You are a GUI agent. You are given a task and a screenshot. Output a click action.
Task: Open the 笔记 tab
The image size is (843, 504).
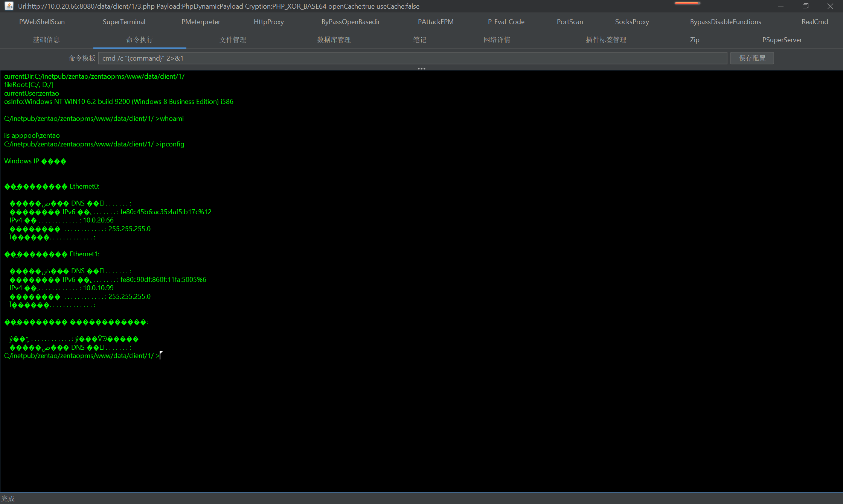420,40
